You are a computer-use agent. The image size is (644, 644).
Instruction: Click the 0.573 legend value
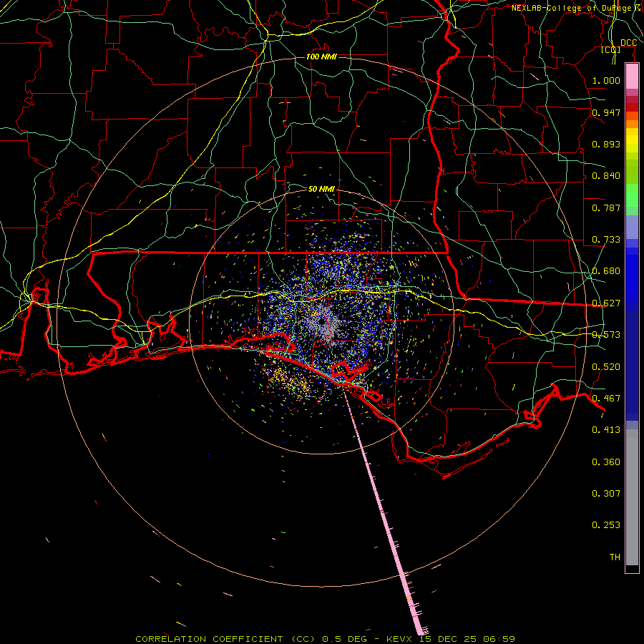[606, 335]
